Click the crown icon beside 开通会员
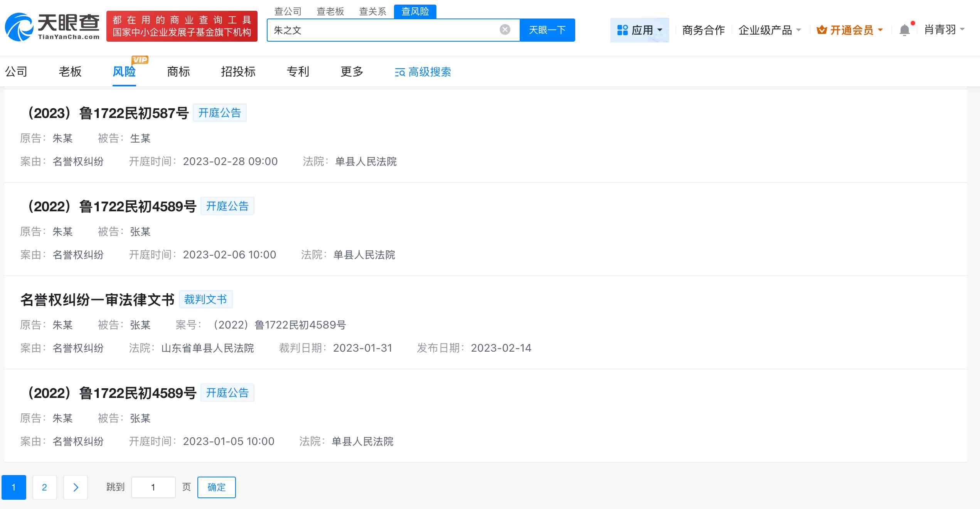Screen dimensions: 980x509 [x=822, y=29]
